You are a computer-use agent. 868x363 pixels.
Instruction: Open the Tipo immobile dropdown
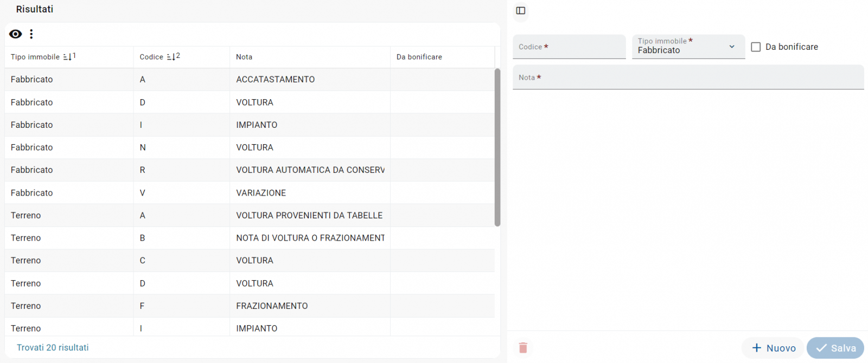[x=688, y=47]
